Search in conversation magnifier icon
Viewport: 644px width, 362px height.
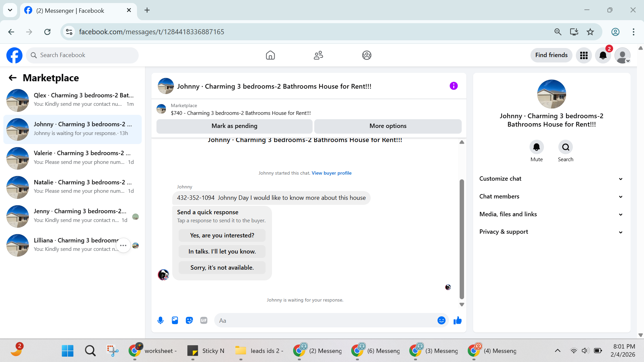point(566,147)
